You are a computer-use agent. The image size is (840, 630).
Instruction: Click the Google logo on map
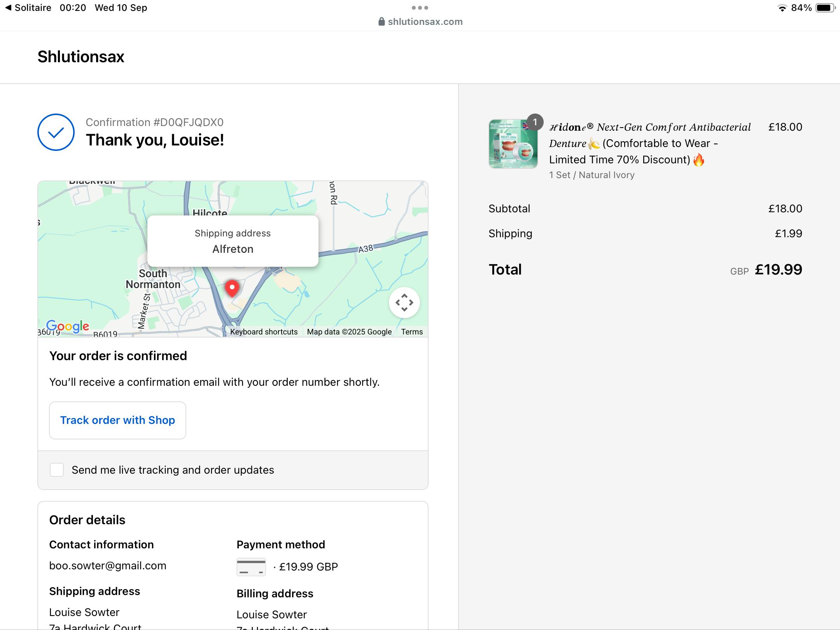pyautogui.click(x=68, y=326)
